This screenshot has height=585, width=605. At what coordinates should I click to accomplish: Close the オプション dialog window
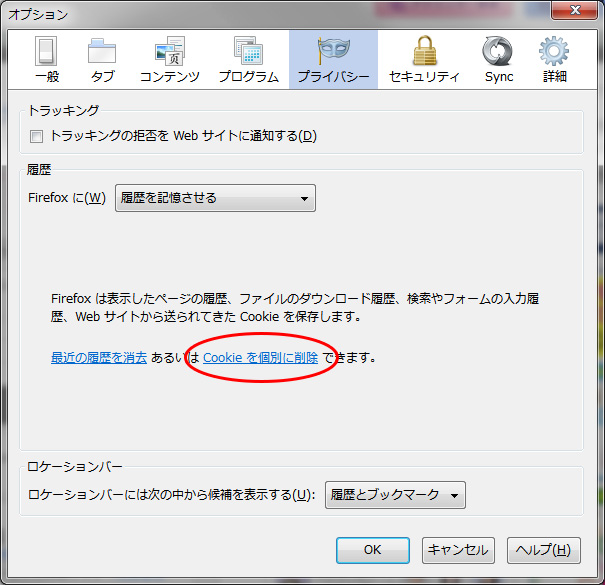click(x=575, y=10)
